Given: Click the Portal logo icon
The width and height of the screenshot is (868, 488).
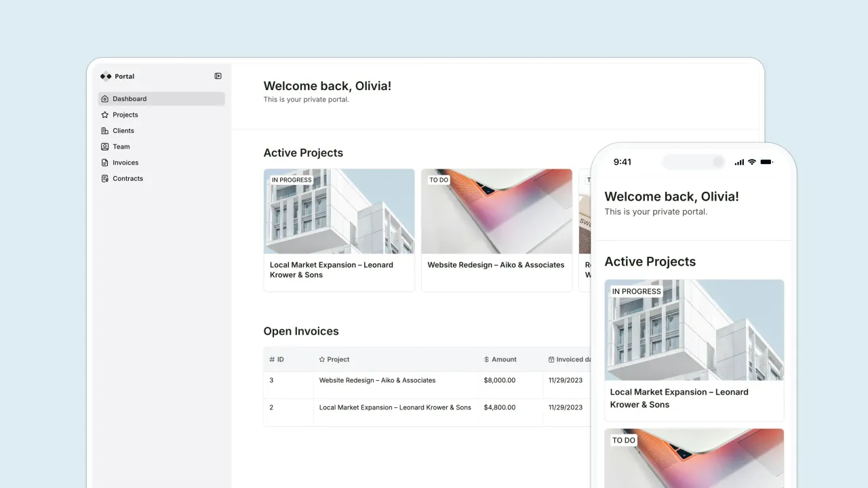Looking at the screenshot, I should tap(106, 77).
